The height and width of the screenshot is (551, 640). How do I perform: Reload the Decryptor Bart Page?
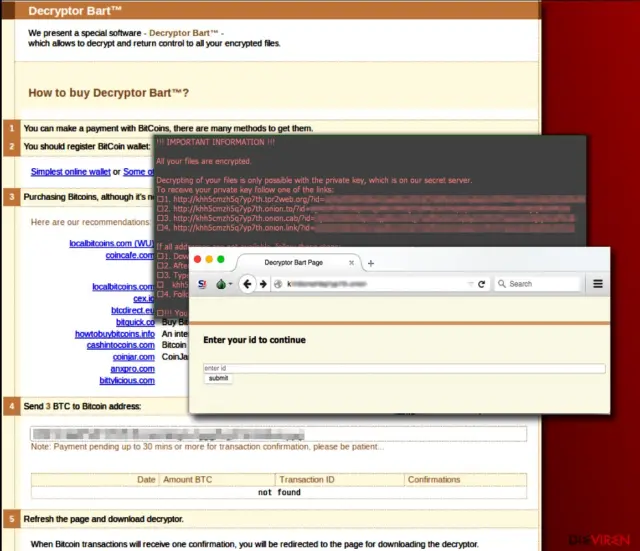481,284
